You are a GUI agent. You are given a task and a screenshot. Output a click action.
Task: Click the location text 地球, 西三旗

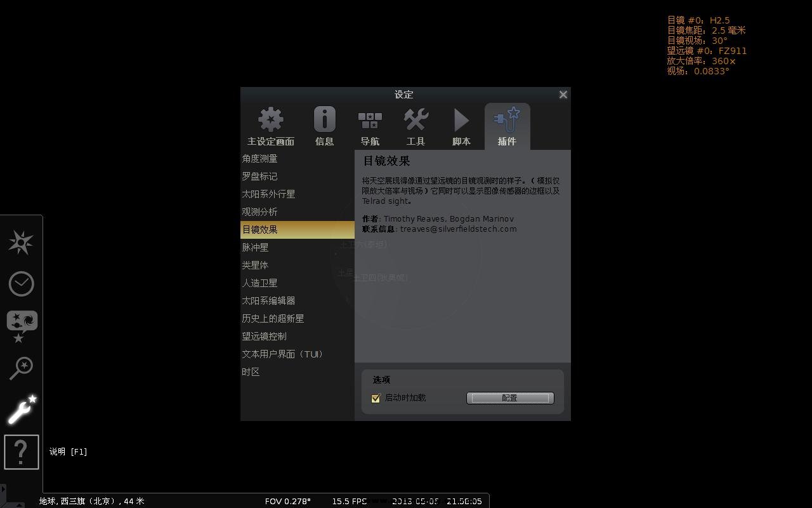tap(91, 501)
